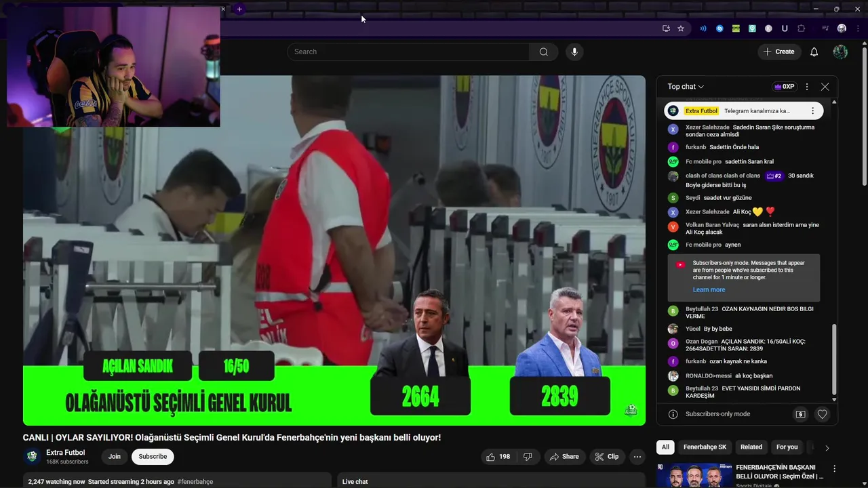Click the install app icon in address bar
This screenshot has width=868, height=488.
pos(666,28)
